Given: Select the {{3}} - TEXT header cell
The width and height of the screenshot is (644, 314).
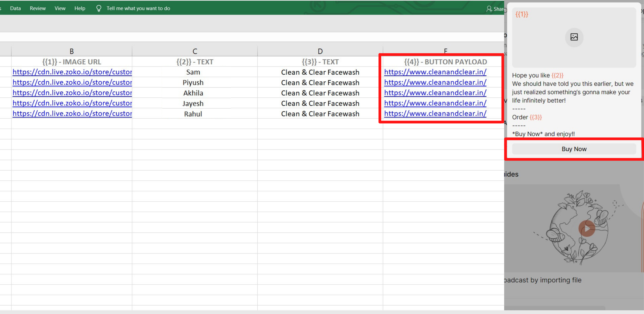Looking at the screenshot, I should [x=320, y=62].
